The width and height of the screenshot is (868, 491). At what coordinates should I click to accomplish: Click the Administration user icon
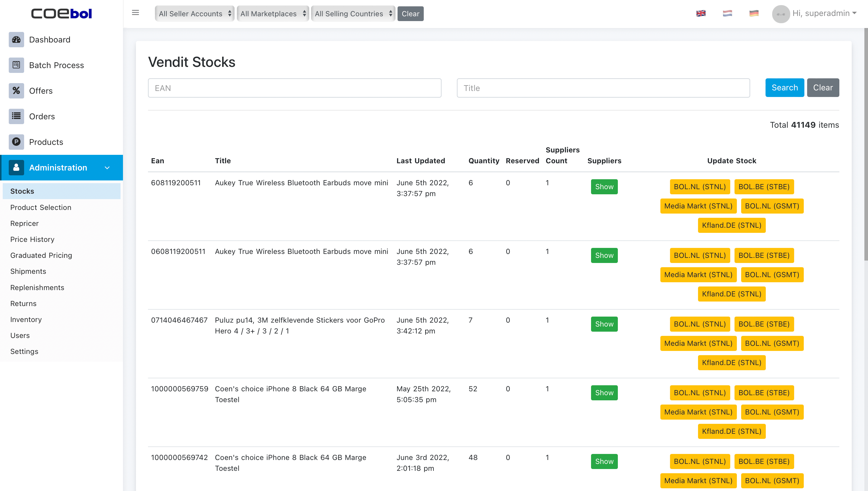(16, 167)
